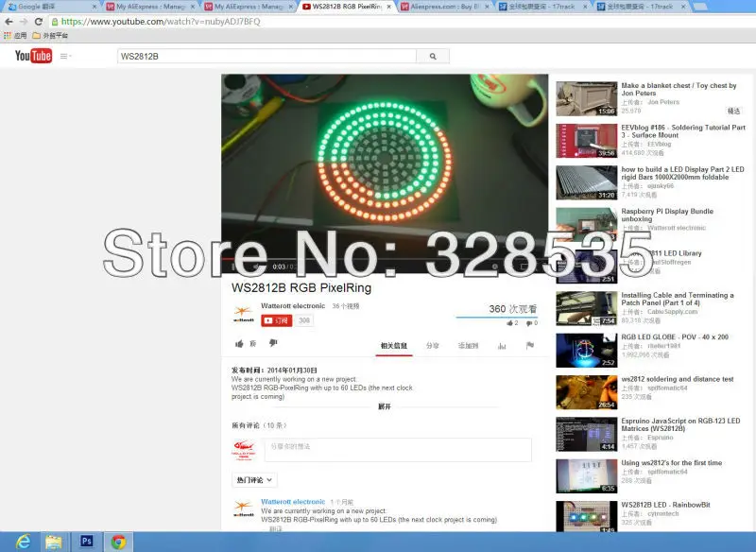Screen dimensions: 756x552
Task: Open Installing Cable Patch Panel video
Action: (678, 299)
